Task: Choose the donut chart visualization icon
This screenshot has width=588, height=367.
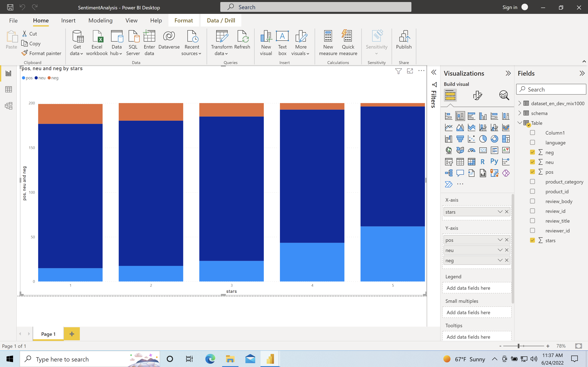Action: pyautogui.click(x=494, y=139)
